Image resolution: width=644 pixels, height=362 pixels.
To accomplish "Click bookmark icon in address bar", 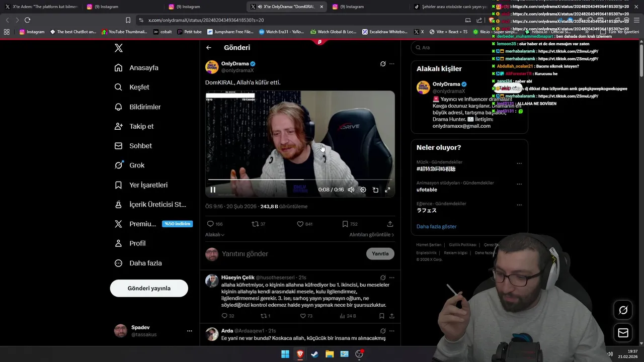I will [x=128, y=20].
